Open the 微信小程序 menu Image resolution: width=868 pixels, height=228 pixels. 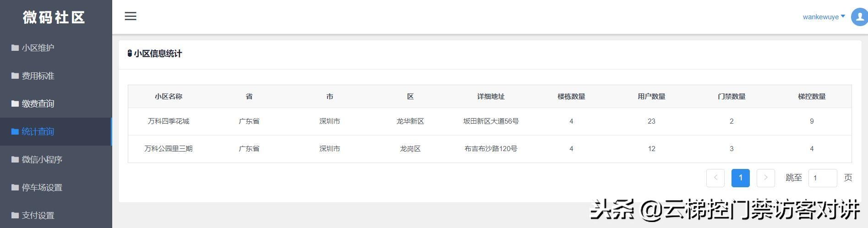tap(56, 159)
